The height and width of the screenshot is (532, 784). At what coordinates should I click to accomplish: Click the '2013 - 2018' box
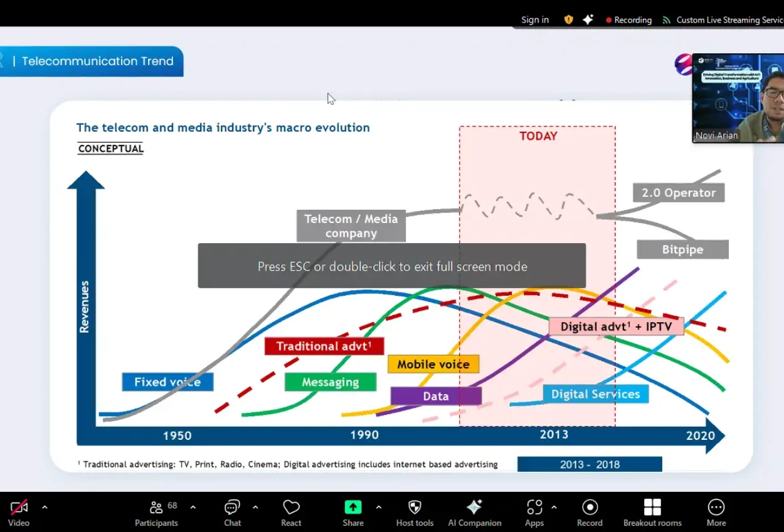point(590,464)
